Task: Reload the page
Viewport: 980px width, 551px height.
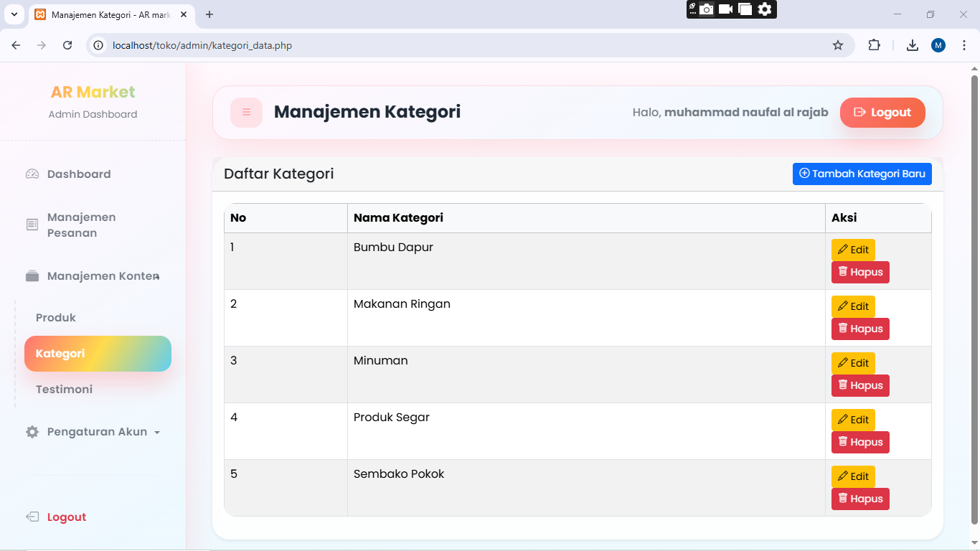Action: (x=67, y=45)
